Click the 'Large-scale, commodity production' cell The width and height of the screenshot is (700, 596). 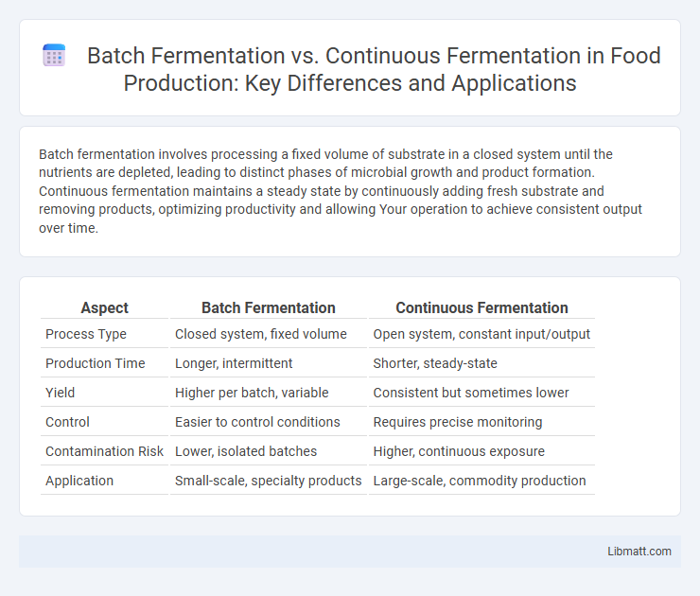tap(480, 481)
